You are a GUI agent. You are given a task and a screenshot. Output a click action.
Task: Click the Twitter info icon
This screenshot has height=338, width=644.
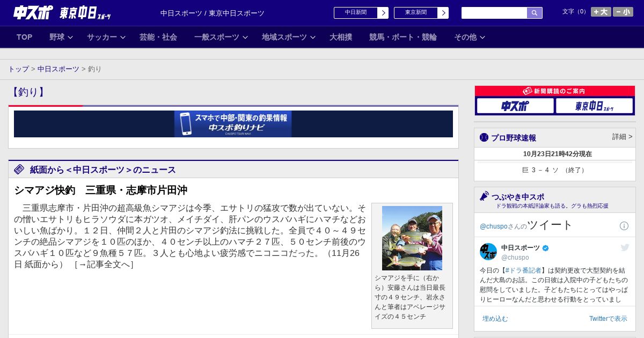click(x=624, y=226)
